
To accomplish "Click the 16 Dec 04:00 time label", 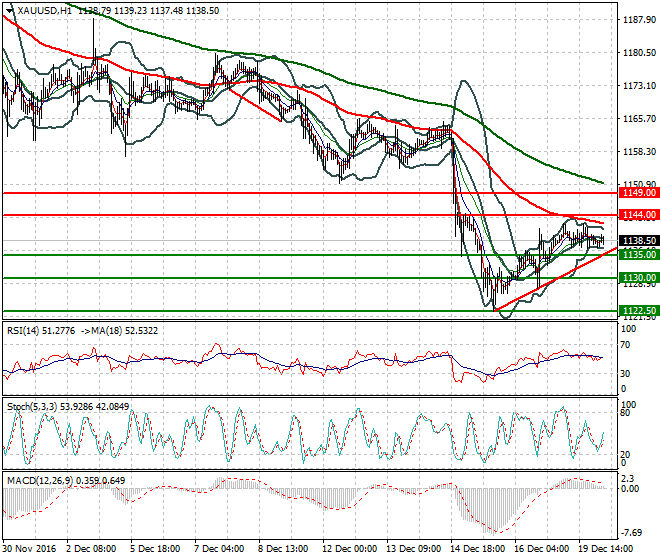I will (x=541, y=549).
